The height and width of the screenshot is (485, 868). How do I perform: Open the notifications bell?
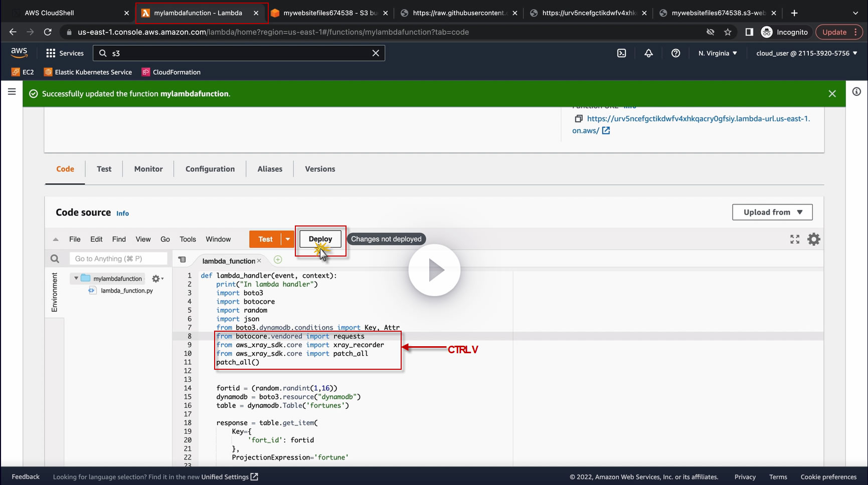tap(649, 53)
